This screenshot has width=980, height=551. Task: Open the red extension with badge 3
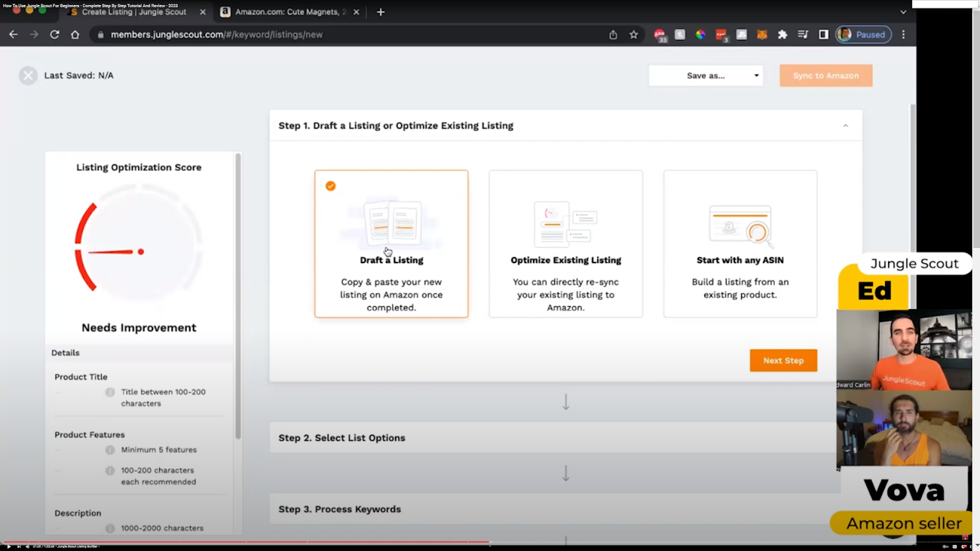tap(722, 35)
